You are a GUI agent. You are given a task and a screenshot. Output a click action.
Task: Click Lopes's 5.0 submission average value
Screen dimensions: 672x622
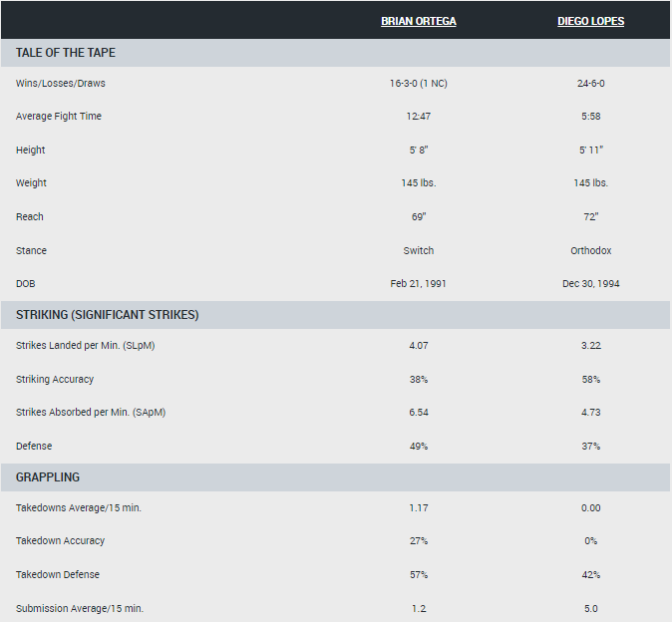pos(591,608)
